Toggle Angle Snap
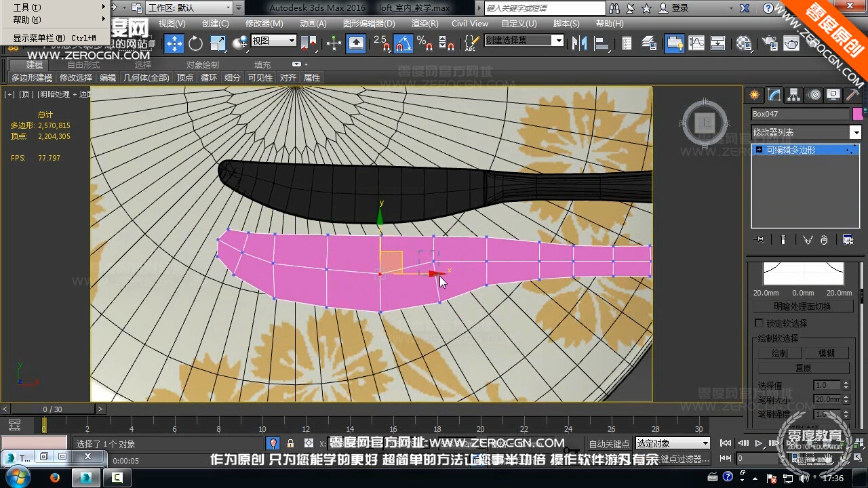The width and height of the screenshot is (868, 488). 403,43
